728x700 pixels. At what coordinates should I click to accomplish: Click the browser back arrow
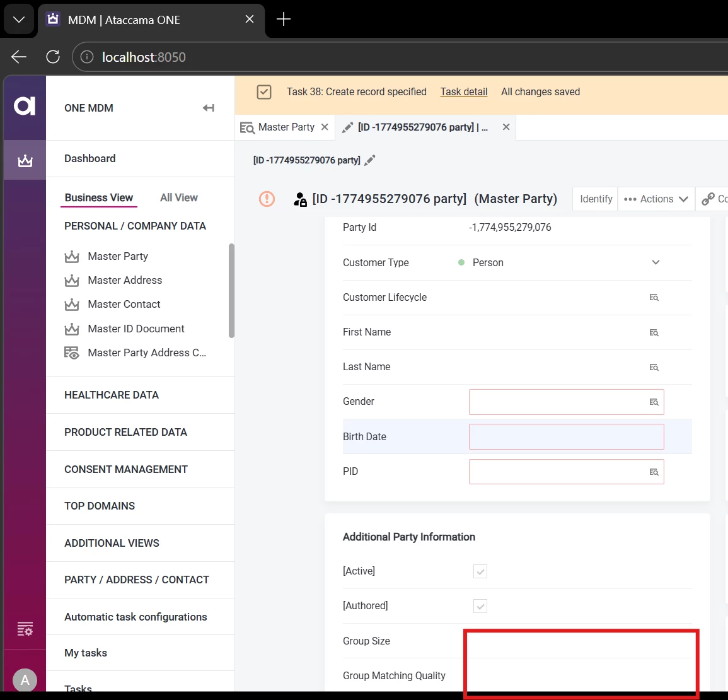(x=19, y=57)
